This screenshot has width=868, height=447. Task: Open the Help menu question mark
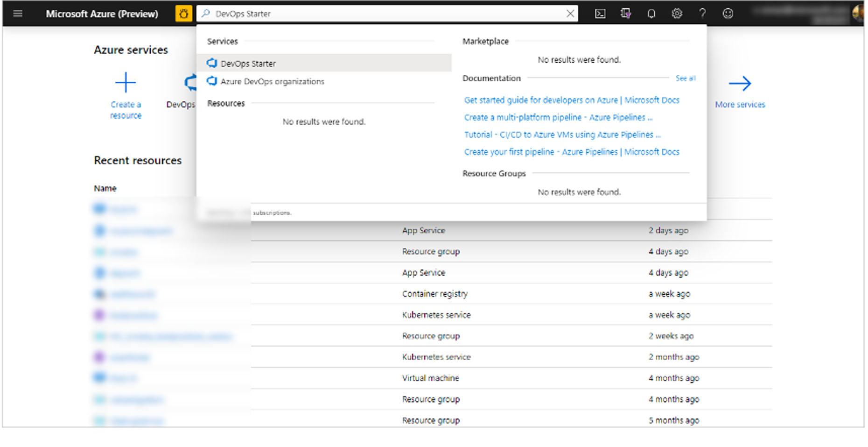point(702,14)
